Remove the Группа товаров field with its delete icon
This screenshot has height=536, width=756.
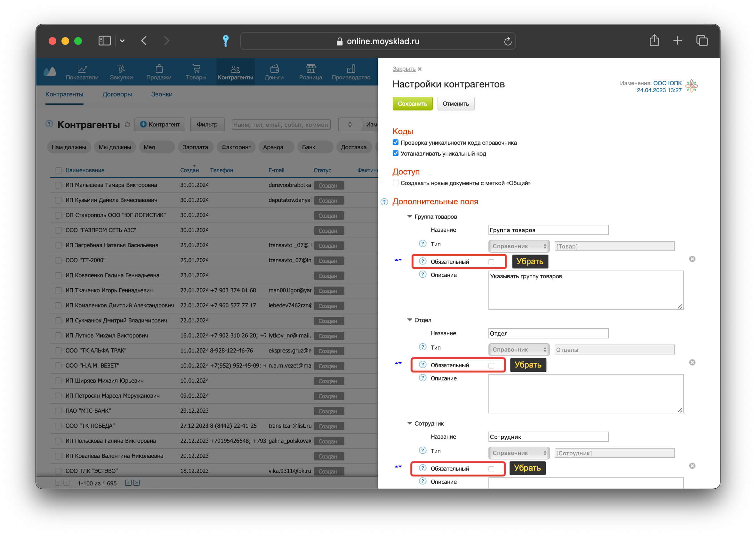(x=692, y=259)
